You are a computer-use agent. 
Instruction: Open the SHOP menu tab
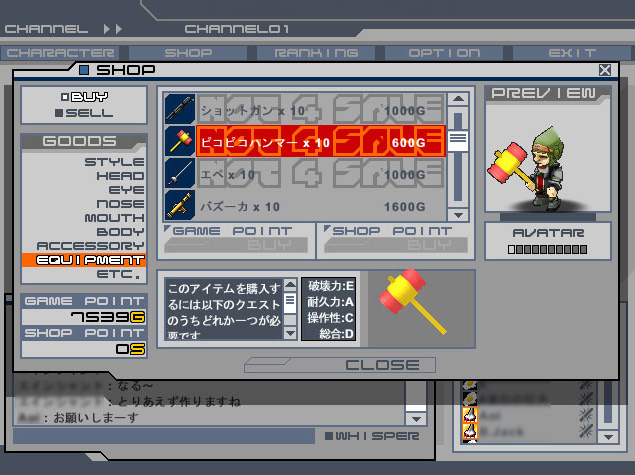coord(188,53)
